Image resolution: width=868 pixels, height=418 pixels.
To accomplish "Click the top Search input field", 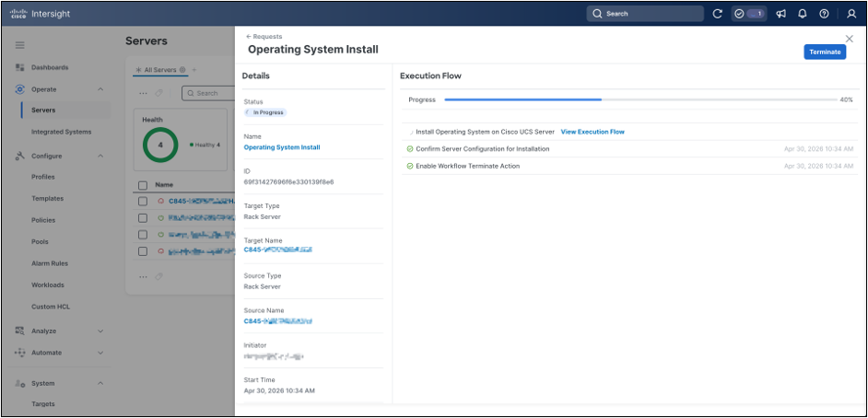I will point(645,14).
